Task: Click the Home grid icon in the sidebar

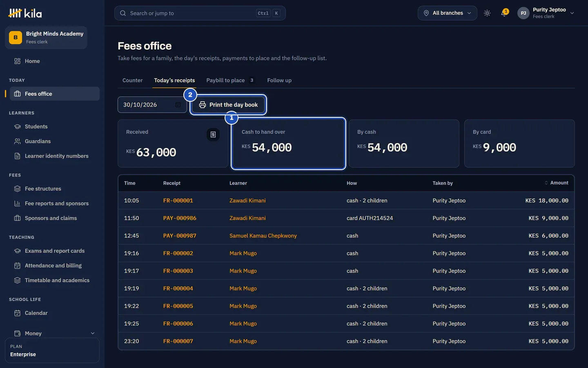Action: tap(17, 61)
